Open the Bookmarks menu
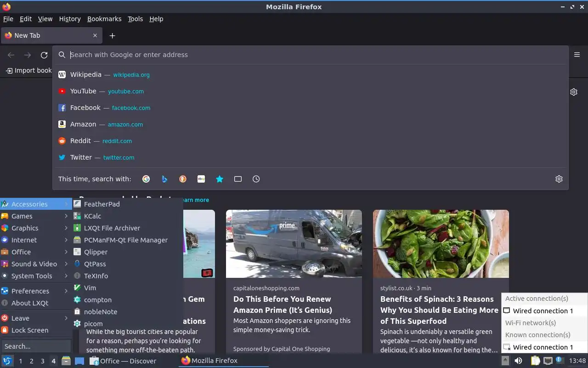This screenshot has height=368, width=588. tap(104, 19)
